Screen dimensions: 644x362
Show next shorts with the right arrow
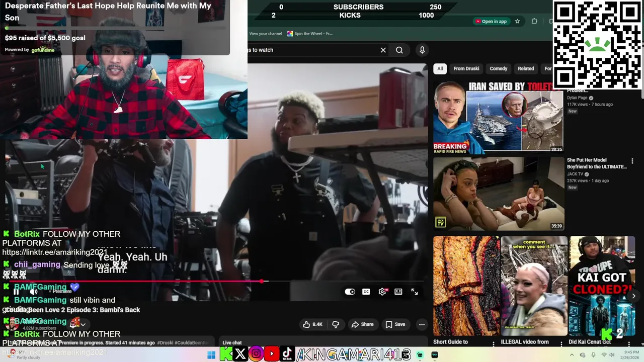point(633,296)
